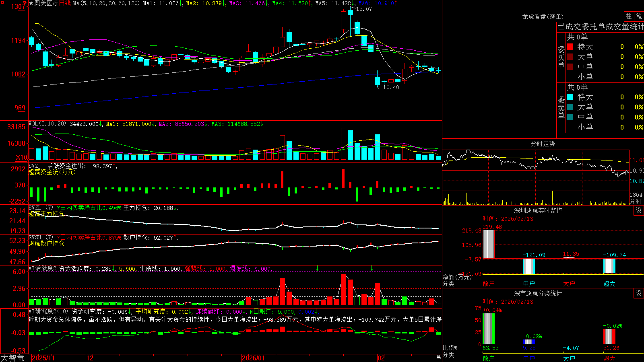Click the teal 中单 sell-order swatch

(x=570, y=117)
